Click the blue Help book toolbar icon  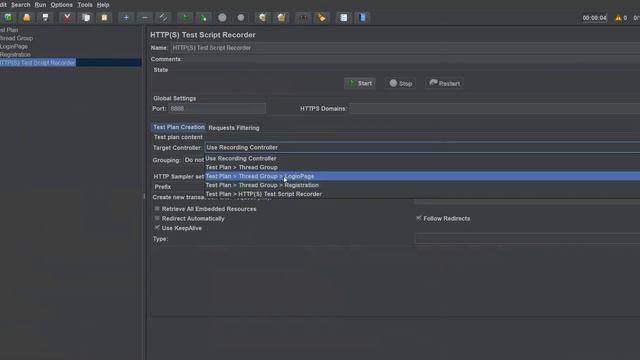362,18
